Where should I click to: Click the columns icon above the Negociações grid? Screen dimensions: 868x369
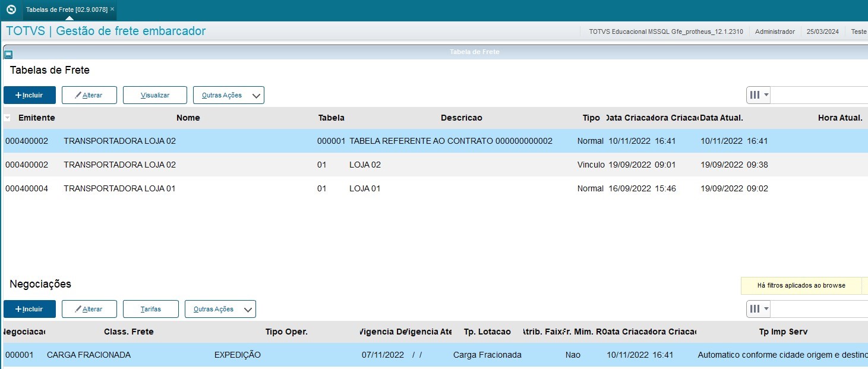(x=755, y=308)
